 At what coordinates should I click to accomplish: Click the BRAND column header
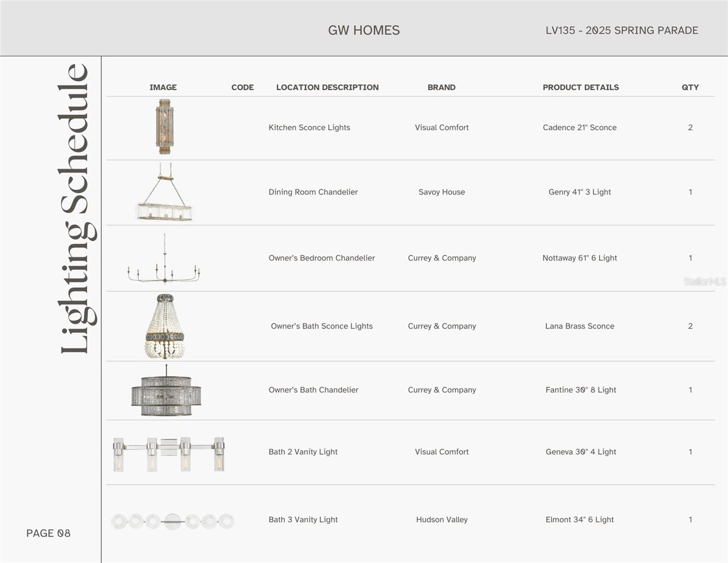coord(442,87)
